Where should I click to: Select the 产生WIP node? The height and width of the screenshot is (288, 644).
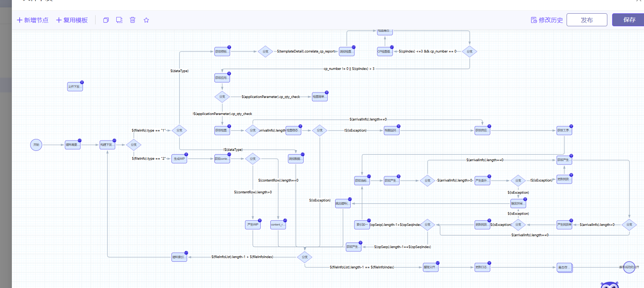click(x=253, y=225)
